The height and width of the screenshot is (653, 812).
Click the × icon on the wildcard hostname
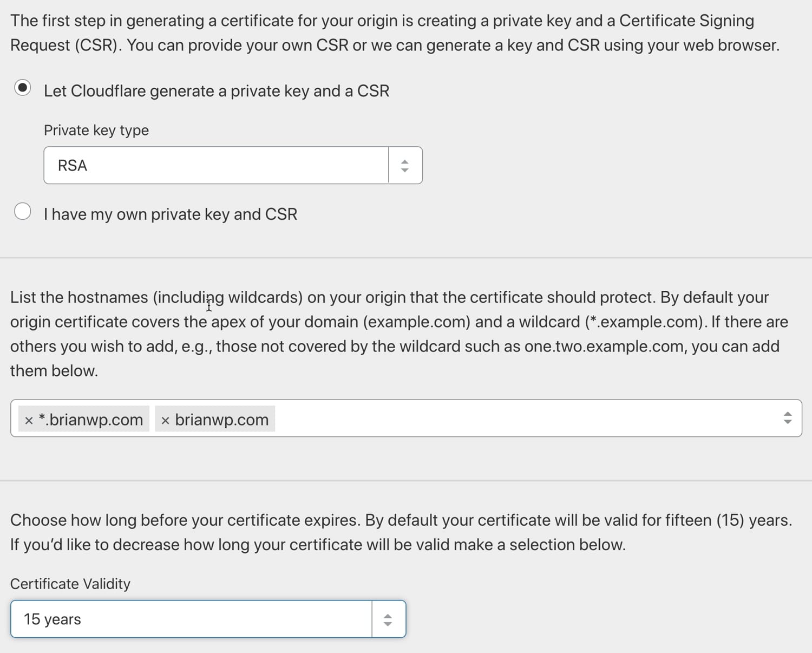(x=29, y=419)
